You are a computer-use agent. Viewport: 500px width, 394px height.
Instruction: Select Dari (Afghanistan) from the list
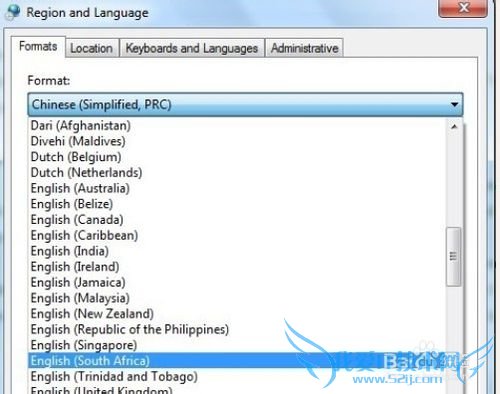[237, 126]
